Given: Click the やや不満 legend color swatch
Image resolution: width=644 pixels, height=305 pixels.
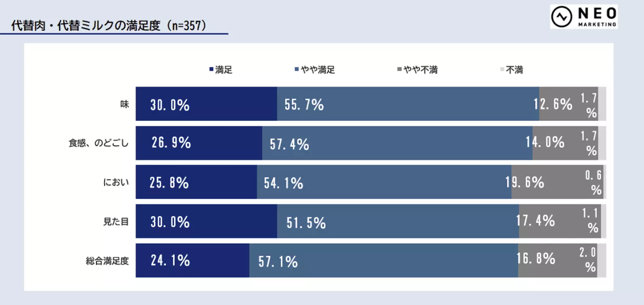Looking at the screenshot, I should pos(399,70).
